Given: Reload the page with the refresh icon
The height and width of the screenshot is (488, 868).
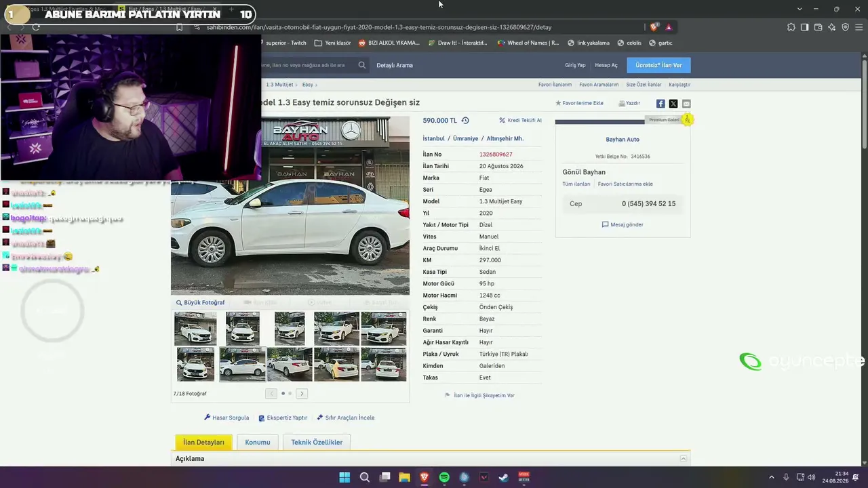Looking at the screenshot, I should click(x=36, y=27).
